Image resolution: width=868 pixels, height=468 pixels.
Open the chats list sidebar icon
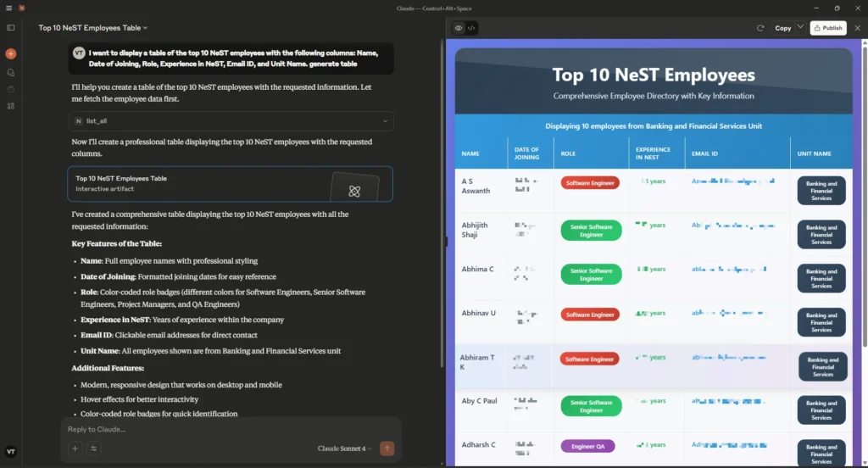10,73
